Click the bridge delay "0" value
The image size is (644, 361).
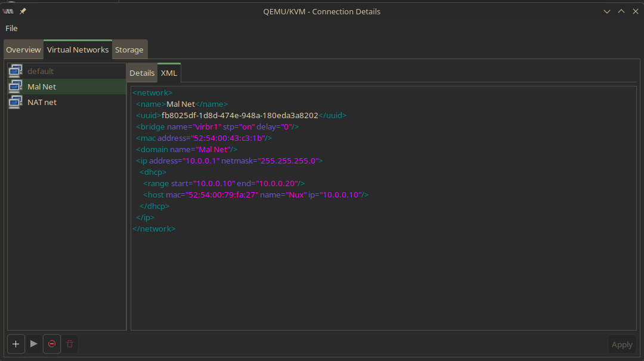click(287, 126)
